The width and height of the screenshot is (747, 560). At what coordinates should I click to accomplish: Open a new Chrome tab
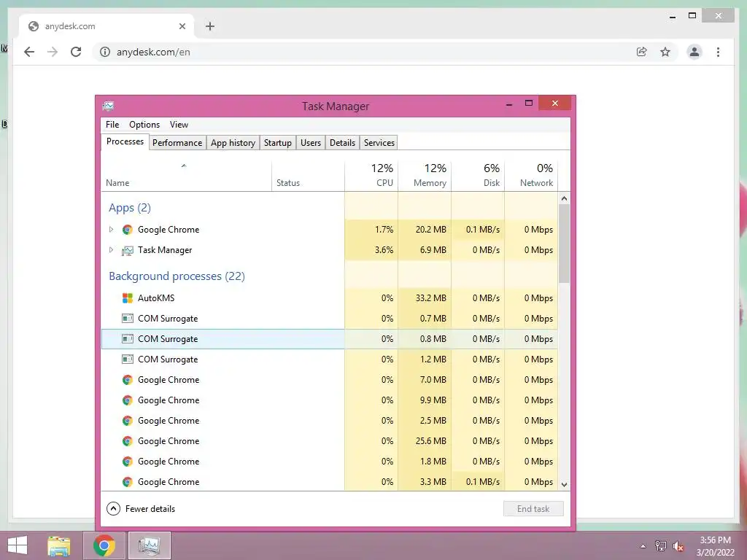tap(210, 26)
